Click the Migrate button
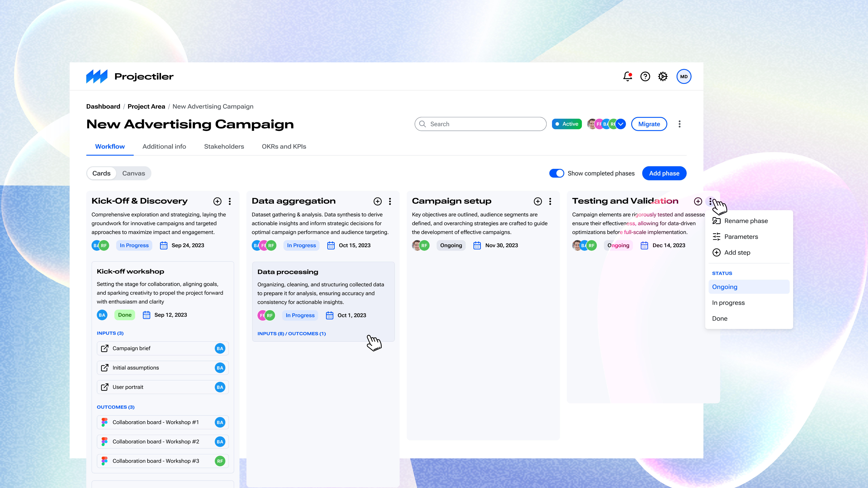The width and height of the screenshot is (868, 488). click(x=649, y=124)
